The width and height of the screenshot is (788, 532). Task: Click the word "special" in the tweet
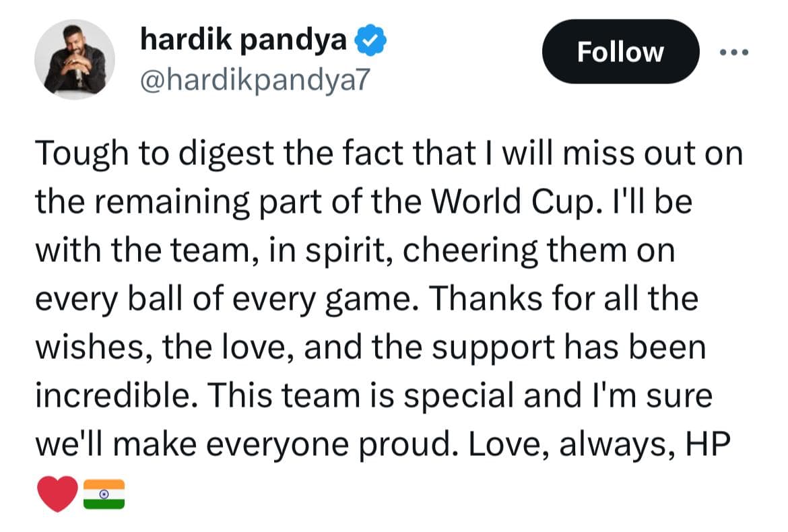click(x=459, y=397)
